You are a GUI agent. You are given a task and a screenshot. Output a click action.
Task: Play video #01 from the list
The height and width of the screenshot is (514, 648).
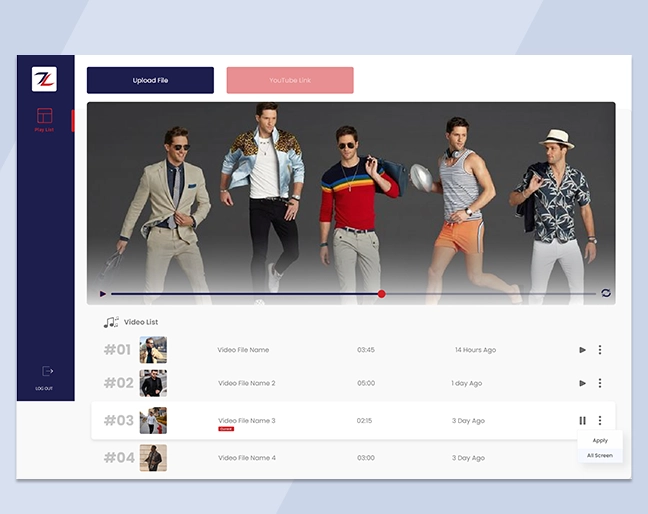tap(582, 350)
